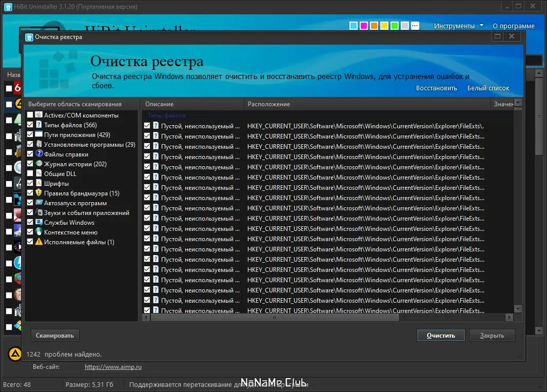Image resolution: width=547 pixels, height=392 pixels.
Task: Click the horizontal scrollbar left arrow
Action: [146, 318]
